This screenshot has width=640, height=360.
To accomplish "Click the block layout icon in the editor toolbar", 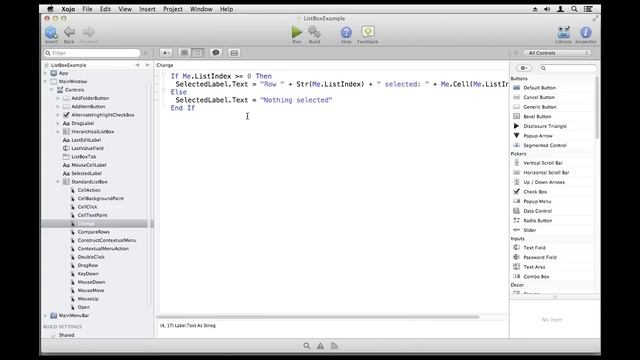I will pos(234,53).
